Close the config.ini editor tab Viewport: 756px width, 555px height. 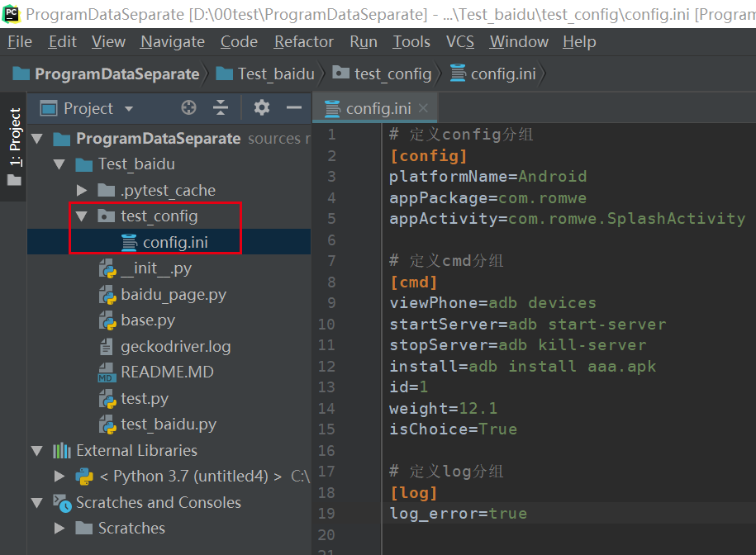(x=422, y=107)
